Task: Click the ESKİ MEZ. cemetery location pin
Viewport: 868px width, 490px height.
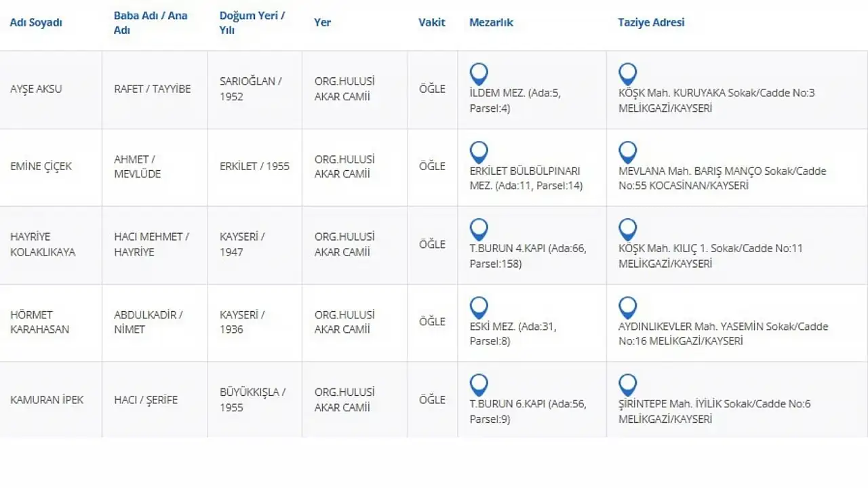Action: tap(479, 307)
